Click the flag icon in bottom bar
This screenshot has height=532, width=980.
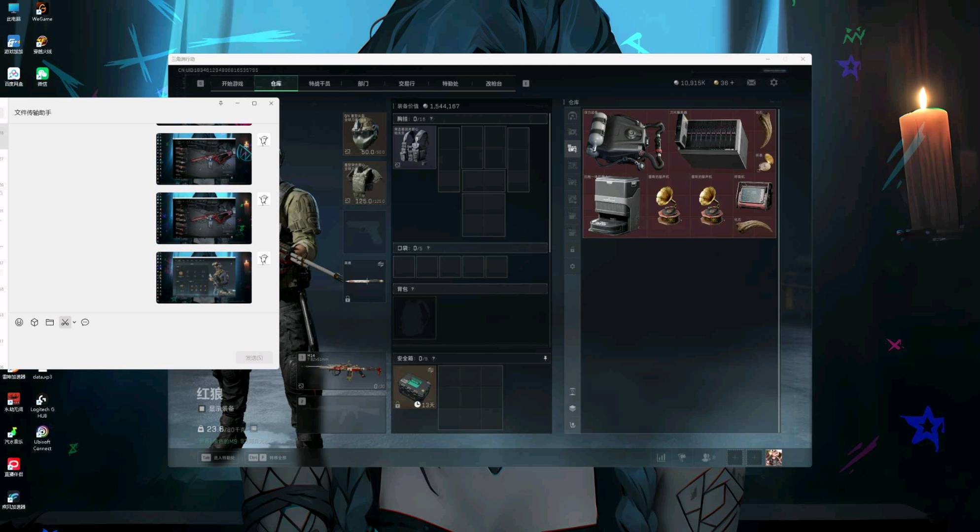click(x=682, y=458)
